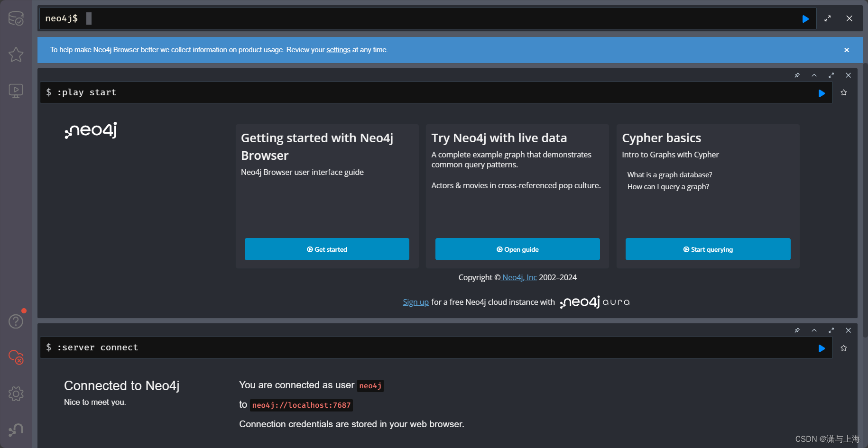Open the Neo4j, Inc copyright link
The width and height of the screenshot is (868, 448).
pos(519,277)
